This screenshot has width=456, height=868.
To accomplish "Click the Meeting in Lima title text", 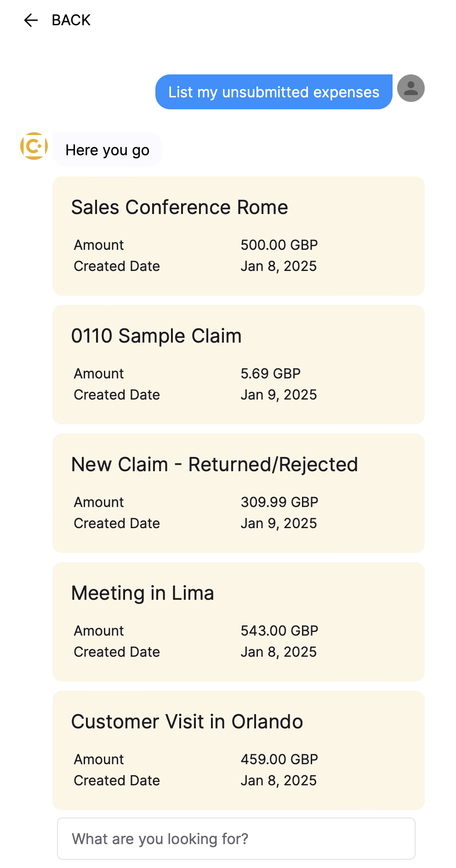I will pos(142,593).
